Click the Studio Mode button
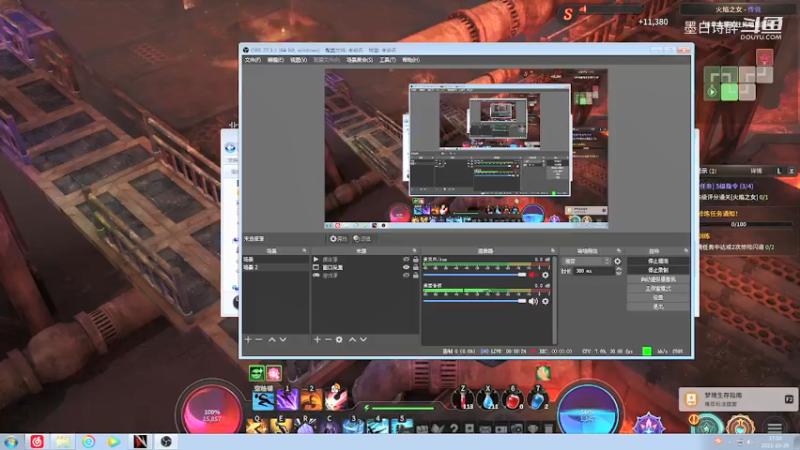 point(658,288)
